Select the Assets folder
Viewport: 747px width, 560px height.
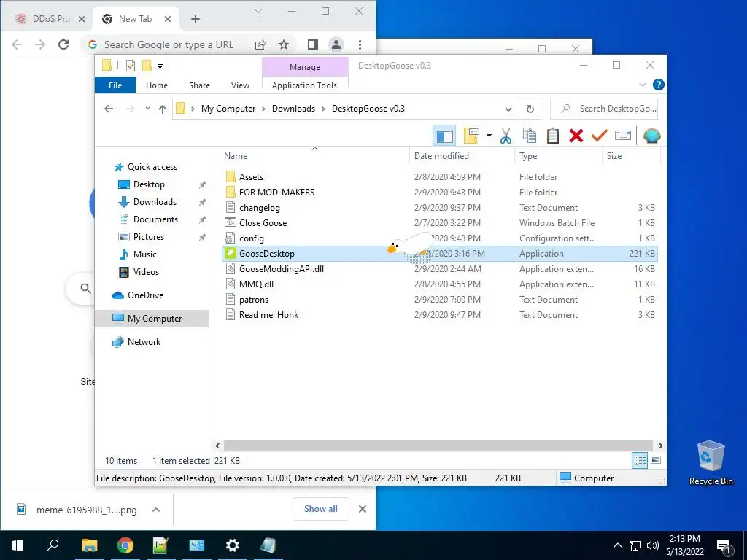[x=251, y=177]
